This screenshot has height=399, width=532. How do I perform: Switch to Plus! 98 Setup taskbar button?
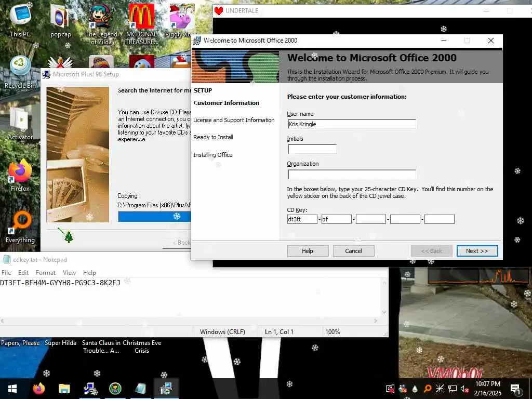(x=89, y=389)
